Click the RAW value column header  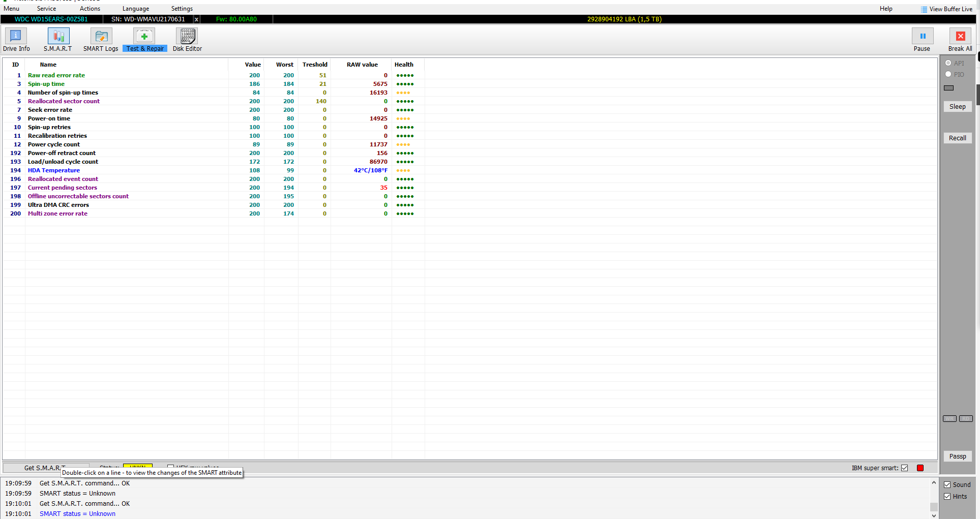pos(362,65)
